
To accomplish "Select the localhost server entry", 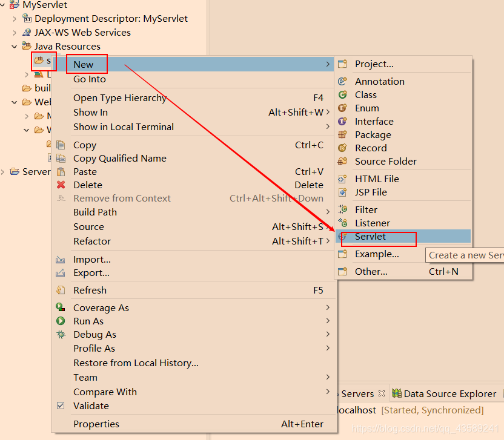I will [357, 410].
